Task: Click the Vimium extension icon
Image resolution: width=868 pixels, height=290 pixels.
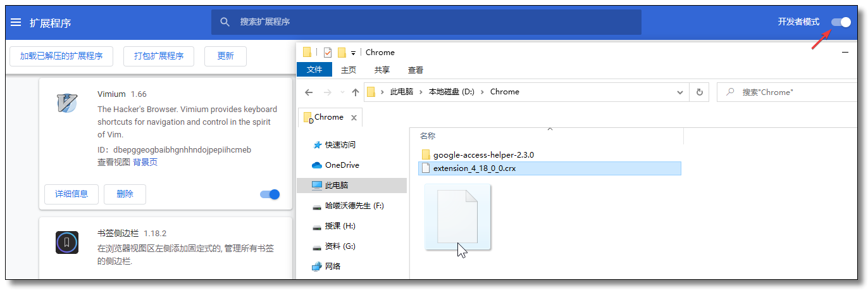Action: 66,103
